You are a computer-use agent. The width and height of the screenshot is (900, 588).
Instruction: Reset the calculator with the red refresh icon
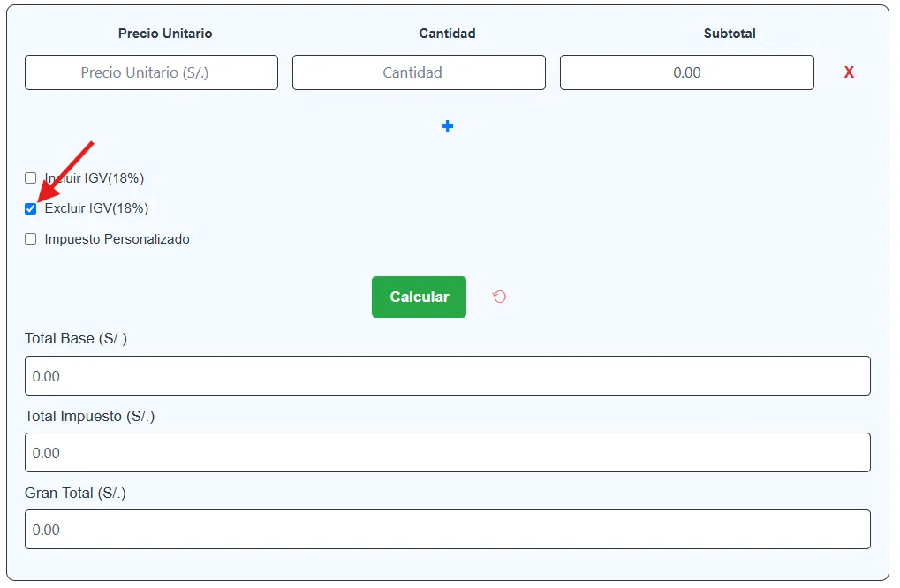pyautogui.click(x=499, y=297)
